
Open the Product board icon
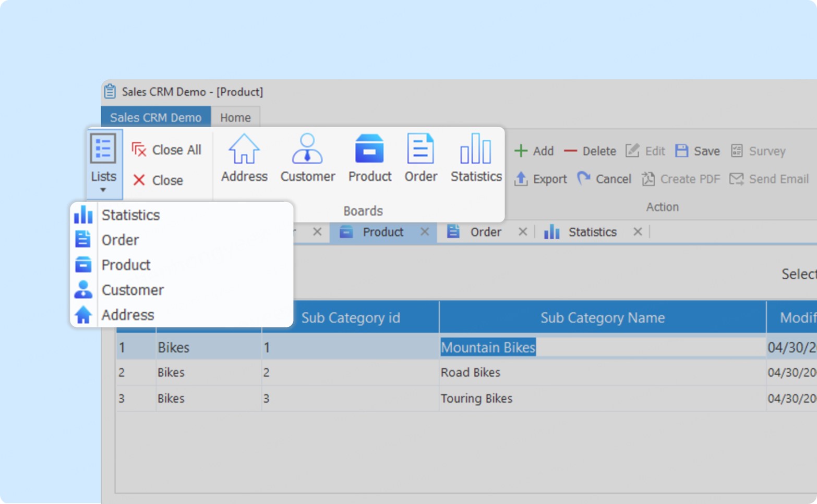[370, 158]
